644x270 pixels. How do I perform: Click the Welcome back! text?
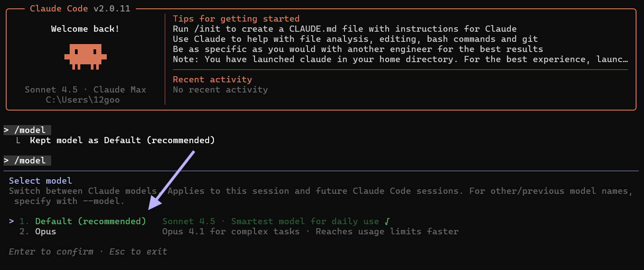[85, 29]
